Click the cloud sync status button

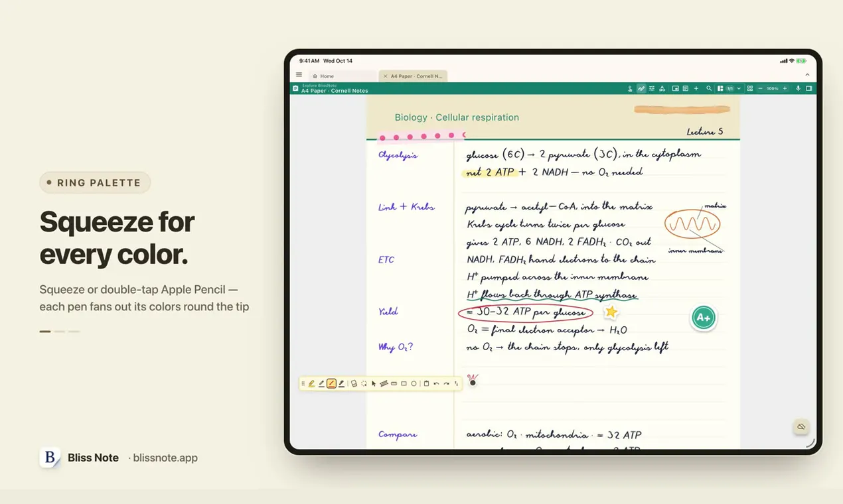tap(801, 426)
